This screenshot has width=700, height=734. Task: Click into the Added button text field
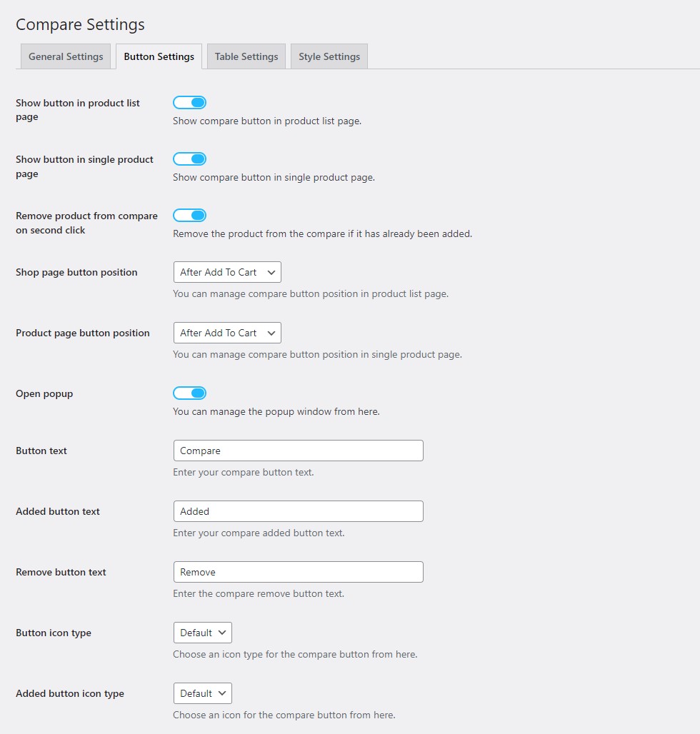pos(299,511)
